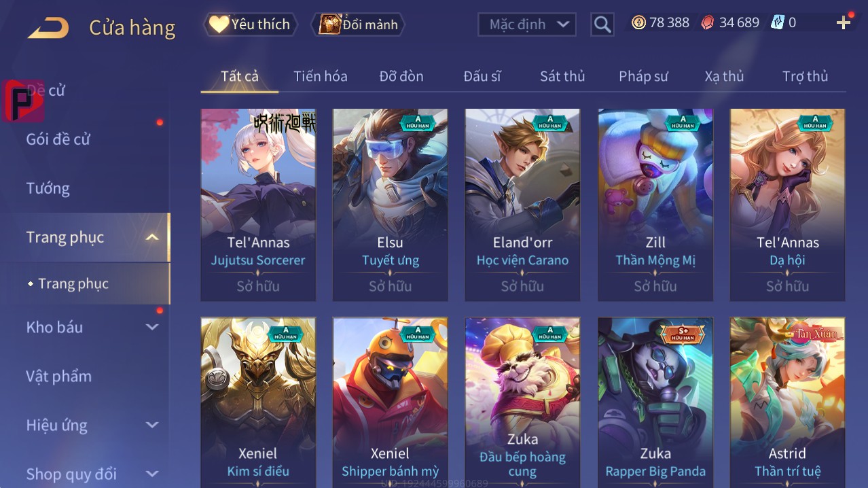Tap the red ruby currency icon
The width and height of the screenshot is (868, 488).
tap(707, 22)
